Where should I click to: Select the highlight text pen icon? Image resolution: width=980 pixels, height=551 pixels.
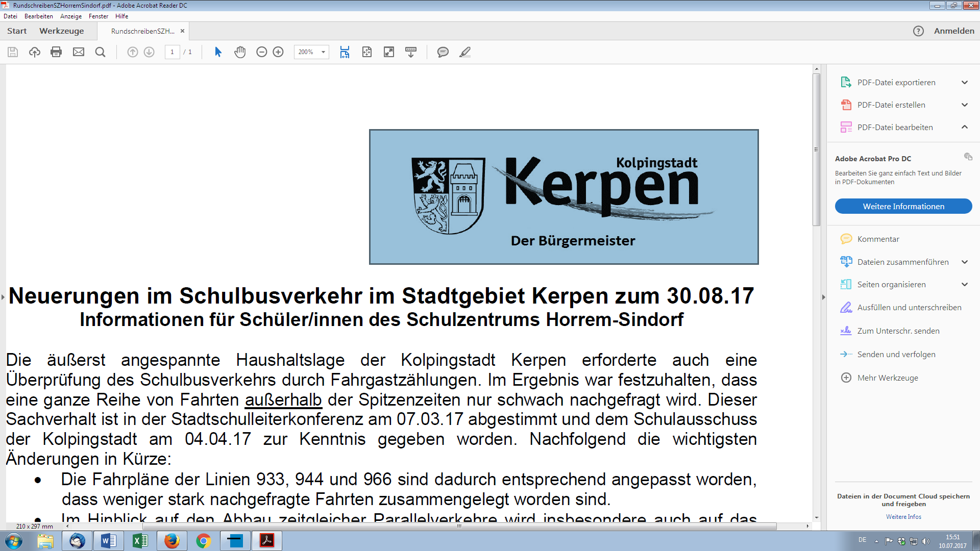click(465, 52)
